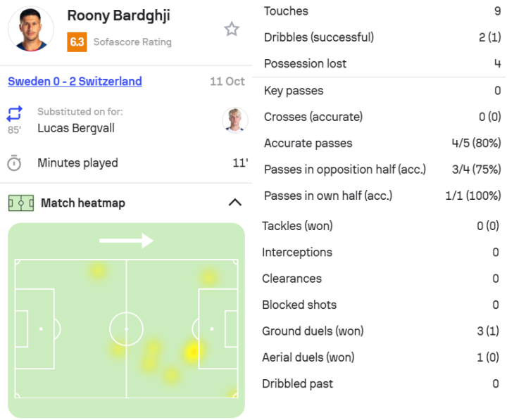Click the minutes played stopwatch icon

pyautogui.click(x=14, y=163)
